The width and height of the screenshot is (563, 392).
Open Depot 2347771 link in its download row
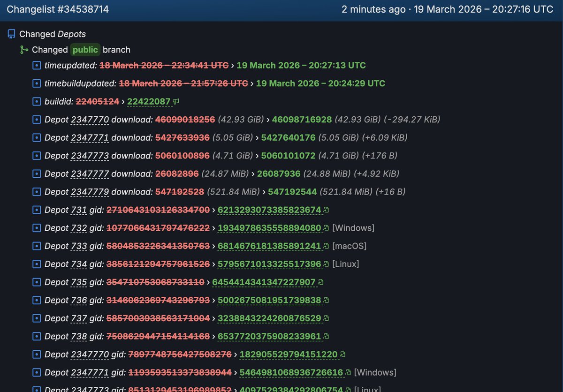click(90, 137)
